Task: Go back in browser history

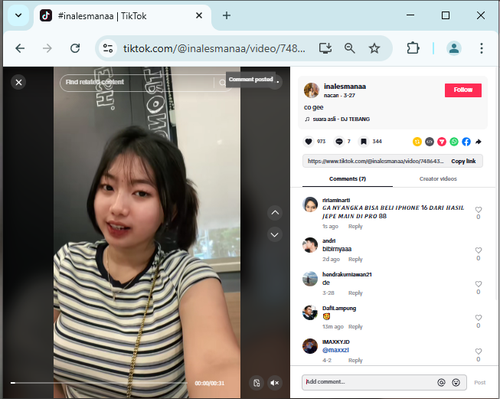Action: pyautogui.click(x=20, y=48)
